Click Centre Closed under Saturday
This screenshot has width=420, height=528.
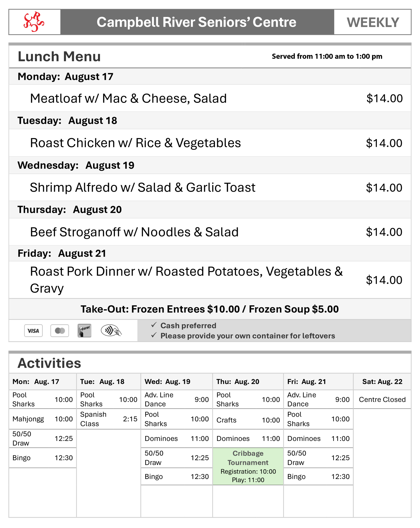pyautogui.click(x=382, y=400)
